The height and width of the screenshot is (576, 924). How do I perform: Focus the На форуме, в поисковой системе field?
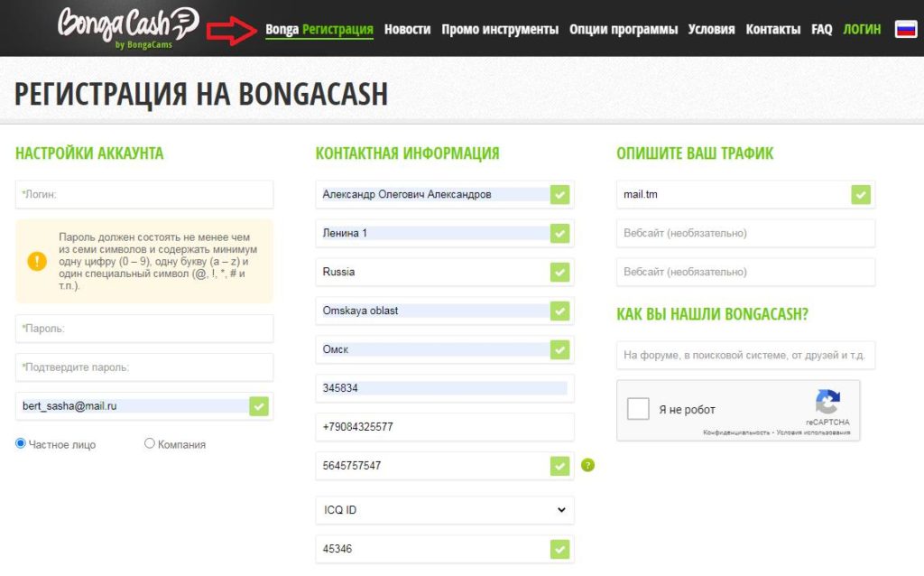pos(746,356)
